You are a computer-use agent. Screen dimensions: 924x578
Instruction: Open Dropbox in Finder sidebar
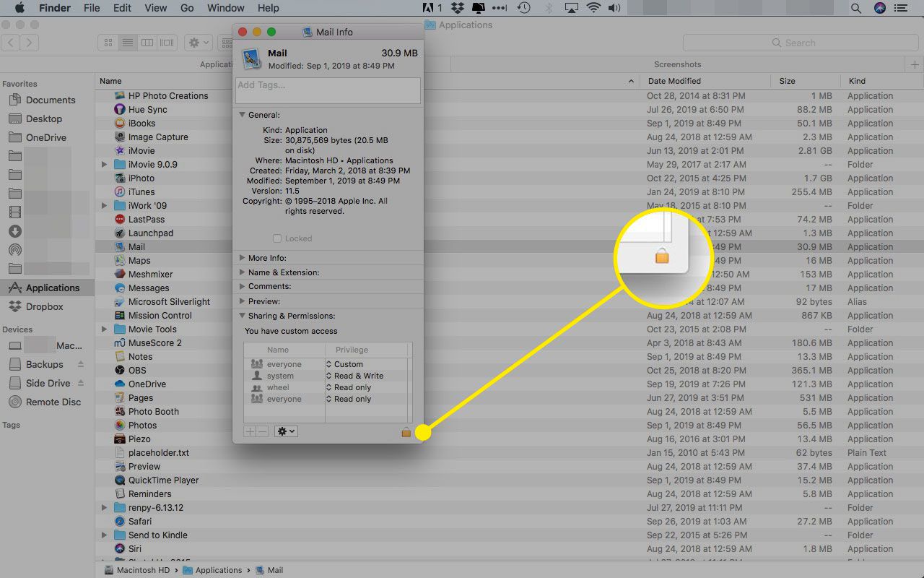click(x=47, y=306)
